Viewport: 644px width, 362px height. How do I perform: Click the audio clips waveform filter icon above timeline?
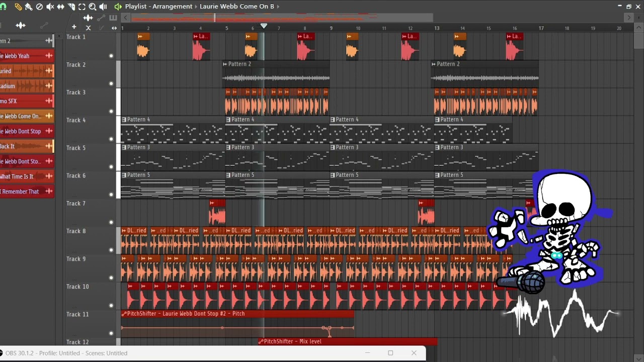(88, 18)
